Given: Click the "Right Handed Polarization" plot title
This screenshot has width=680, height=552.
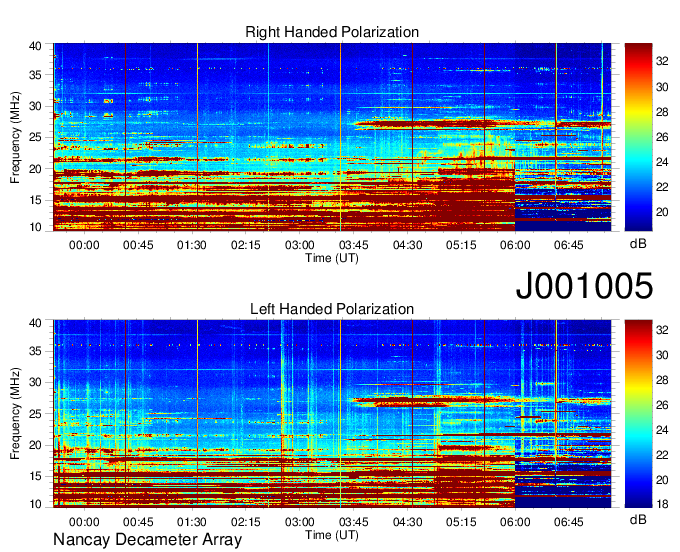Looking at the screenshot, I should (x=332, y=32).
